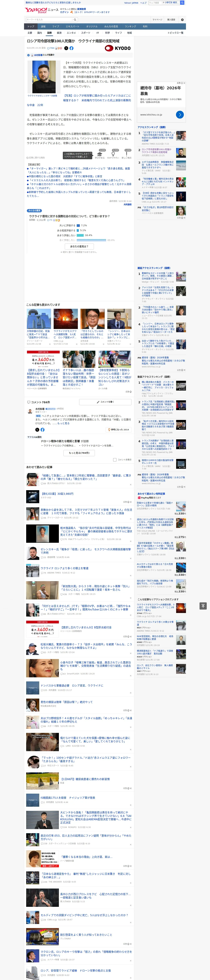This screenshot has width=210, height=980.
Task: Click the Zelensky photo in the article
Action: pos(44,76)
